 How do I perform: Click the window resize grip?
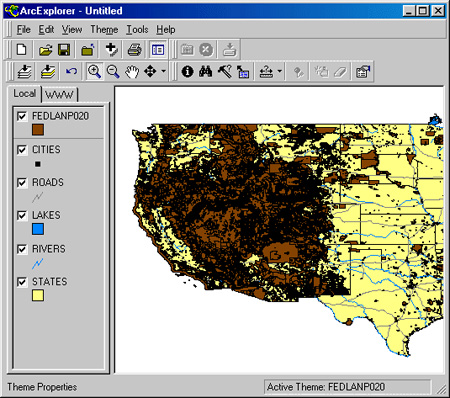pyautogui.click(x=441, y=389)
